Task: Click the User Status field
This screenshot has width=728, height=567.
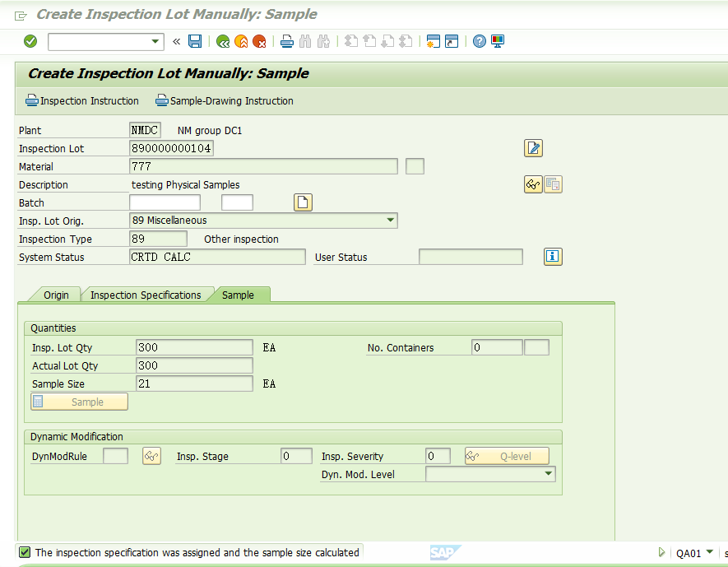Action: 471,257
